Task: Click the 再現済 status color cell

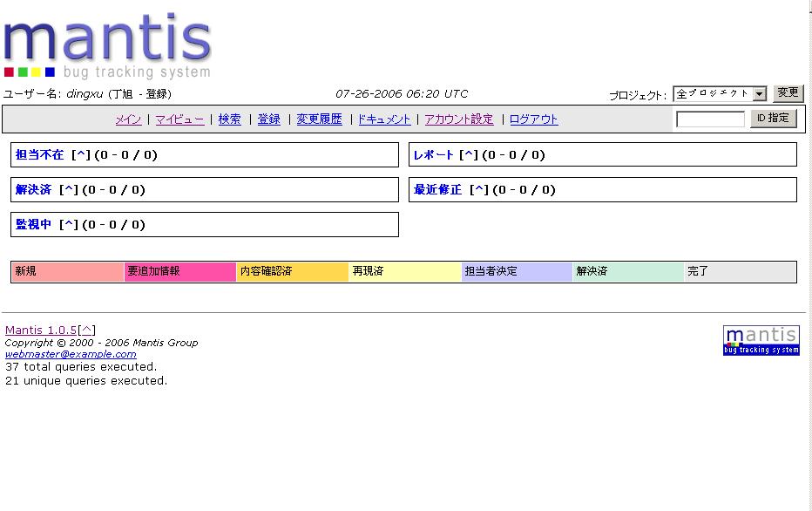Action: coord(405,271)
